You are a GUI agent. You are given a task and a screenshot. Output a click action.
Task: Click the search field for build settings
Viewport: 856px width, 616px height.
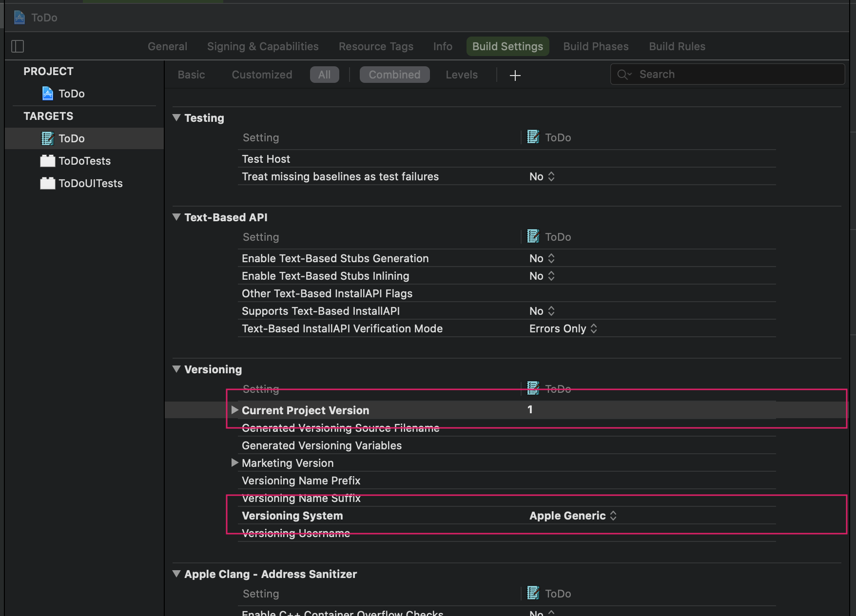727,74
